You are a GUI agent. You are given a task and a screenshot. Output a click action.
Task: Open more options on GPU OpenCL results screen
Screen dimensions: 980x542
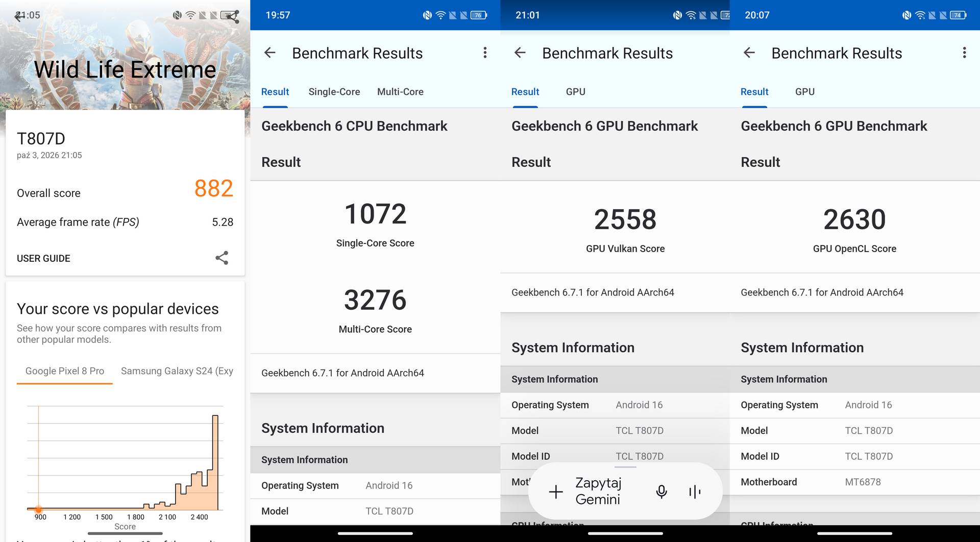coord(964,53)
